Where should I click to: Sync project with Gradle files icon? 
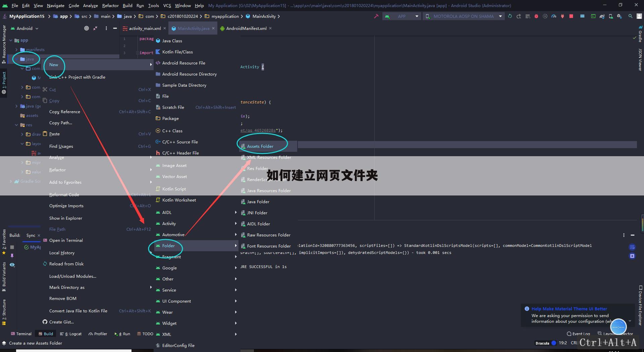point(510,16)
